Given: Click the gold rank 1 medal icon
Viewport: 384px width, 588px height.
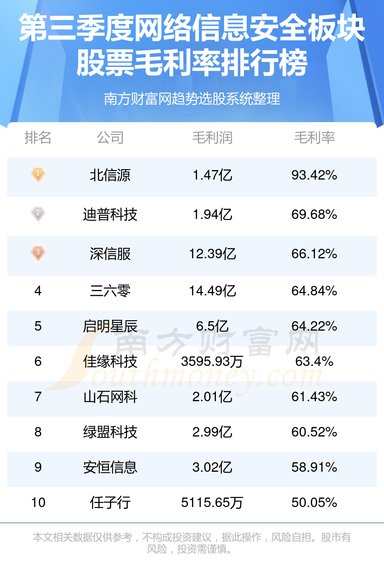Looking at the screenshot, I should [x=38, y=174].
